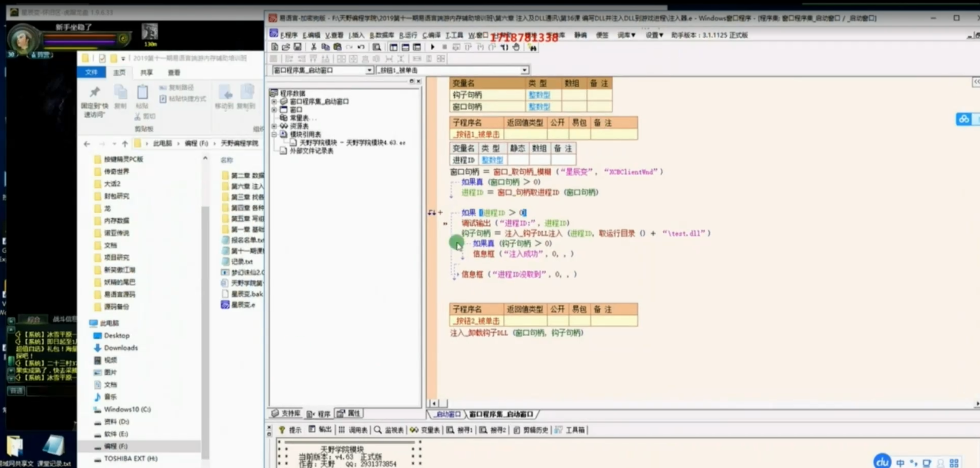
Task: Switch to the 属性 panel tab
Action: coord(349,413)
